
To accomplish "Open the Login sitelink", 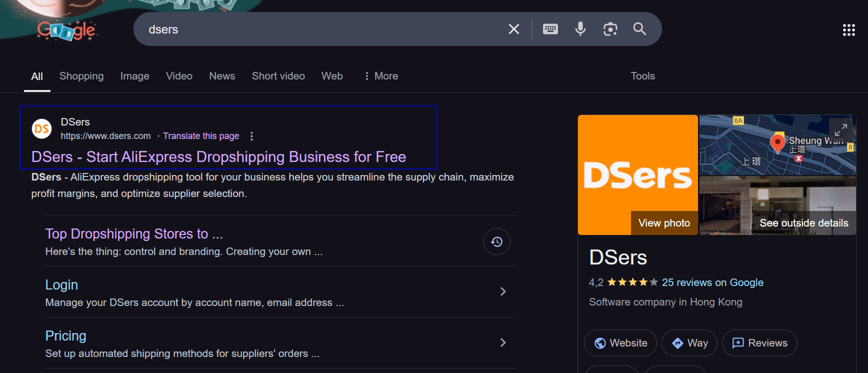I will pos(61,284).
